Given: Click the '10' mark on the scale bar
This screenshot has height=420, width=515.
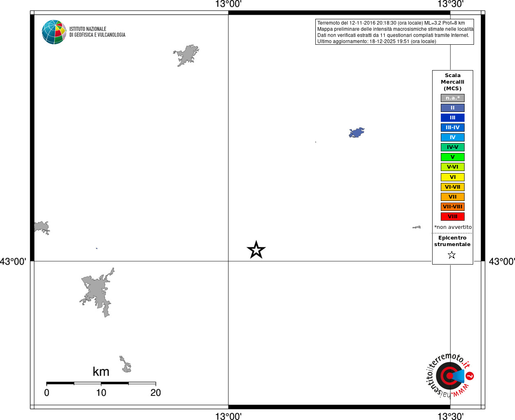Looking at the screenshot, I should [x=101, y=393].
